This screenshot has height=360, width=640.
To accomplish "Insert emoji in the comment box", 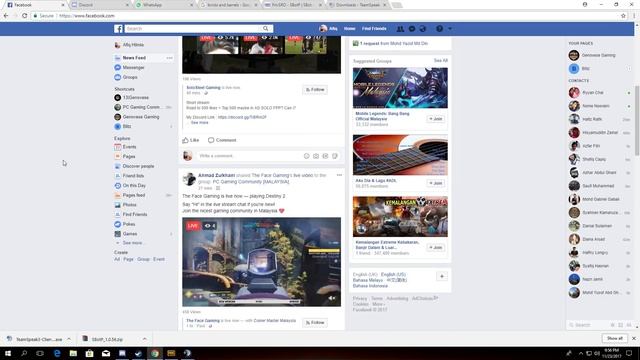I will coord(307,156).
